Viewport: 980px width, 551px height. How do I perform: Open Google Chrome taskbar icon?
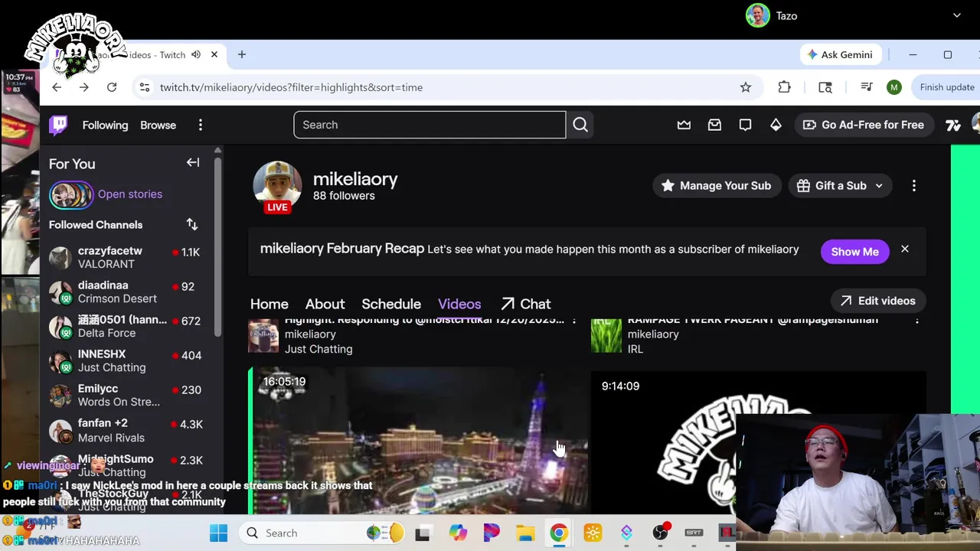tap(559, 533)
